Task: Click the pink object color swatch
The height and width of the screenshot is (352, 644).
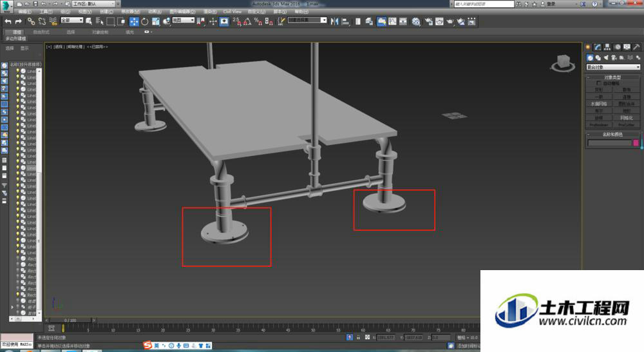Action: (x=636, y=142)
